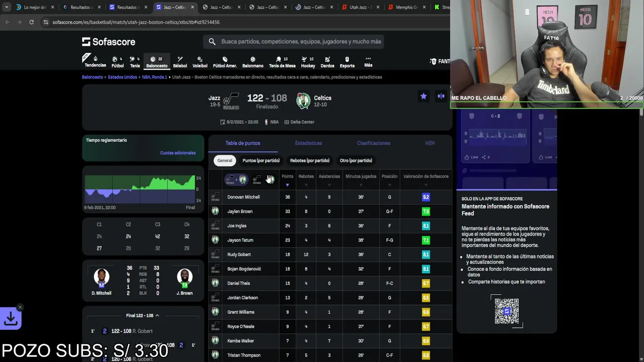644x362 pixels.
Task: Open the Fútbol Amer. sport section
Action: pyautogui.click(x=224, y=62)
